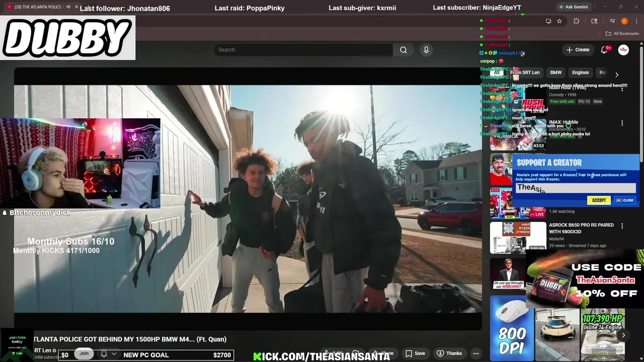The width and height of the screenshot is (644, 362).
Task: Click the install app icon in address bar
Action: click(548, 21)
